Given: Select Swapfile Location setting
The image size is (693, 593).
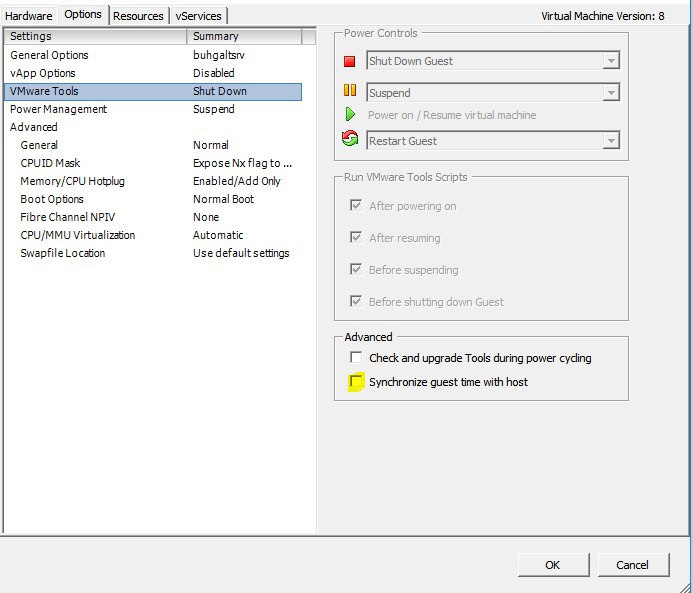Looking at the screenshot, I should point(153,253).
